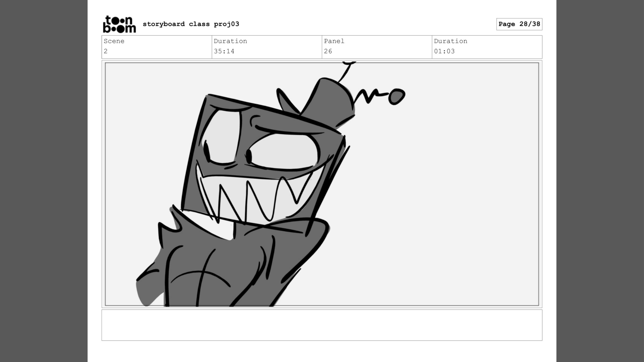Click the Duration header next to Scene
This screenshot has height=362, width=644.
[x=230, y=41]
